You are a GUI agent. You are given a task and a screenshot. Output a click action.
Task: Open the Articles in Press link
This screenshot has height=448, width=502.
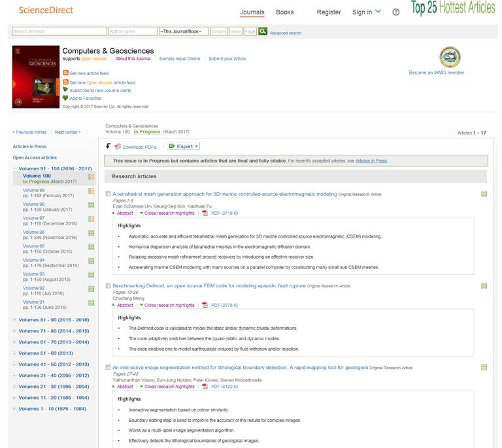point(29,146)
